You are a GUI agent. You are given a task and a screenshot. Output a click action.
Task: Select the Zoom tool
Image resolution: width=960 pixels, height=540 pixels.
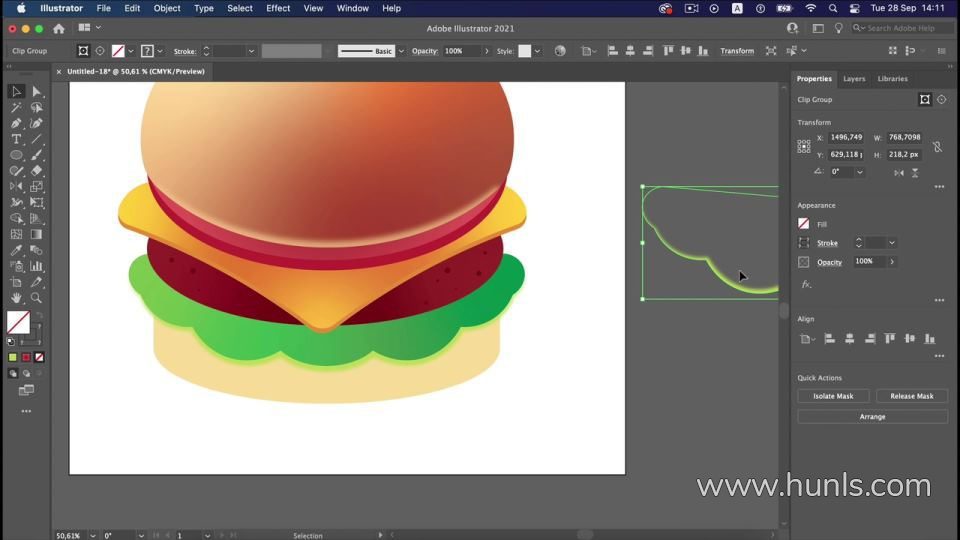point(37,298)
